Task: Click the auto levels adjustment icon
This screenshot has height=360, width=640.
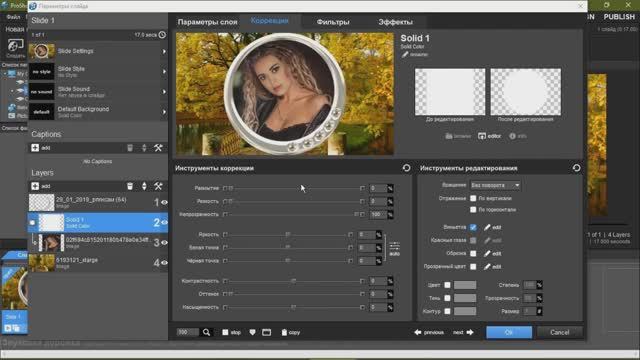Action: click(394, 248)
